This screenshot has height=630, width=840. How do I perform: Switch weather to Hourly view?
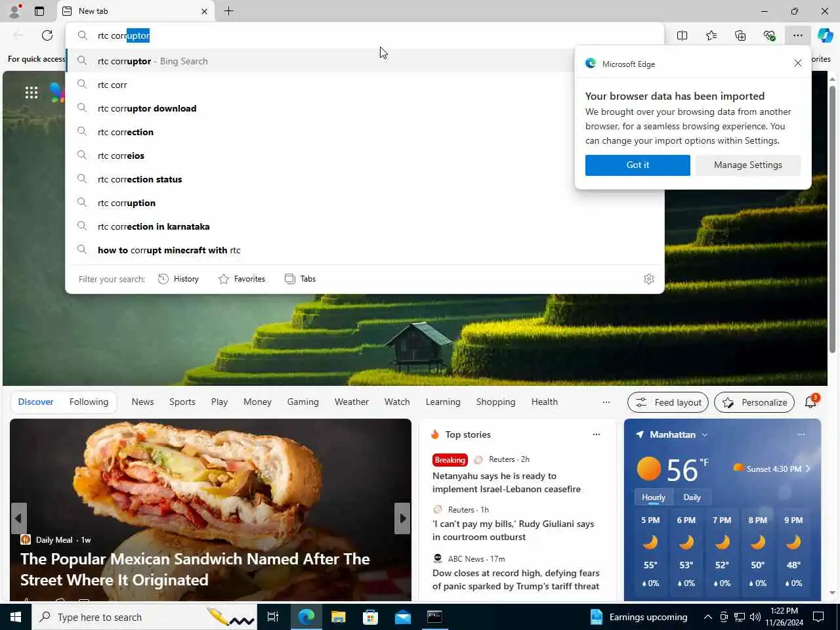coord(653,497)
